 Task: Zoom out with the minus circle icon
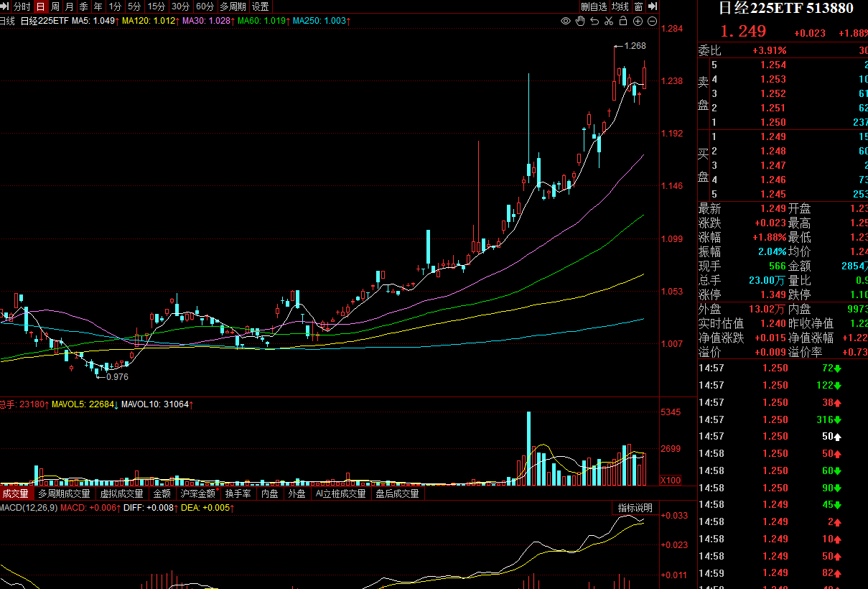tap(652, 22)
